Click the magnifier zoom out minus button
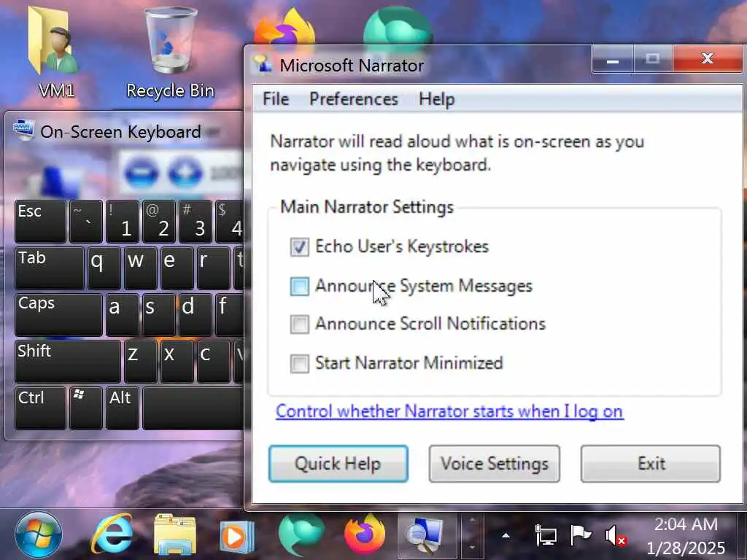747x560 pixels. 141,172
